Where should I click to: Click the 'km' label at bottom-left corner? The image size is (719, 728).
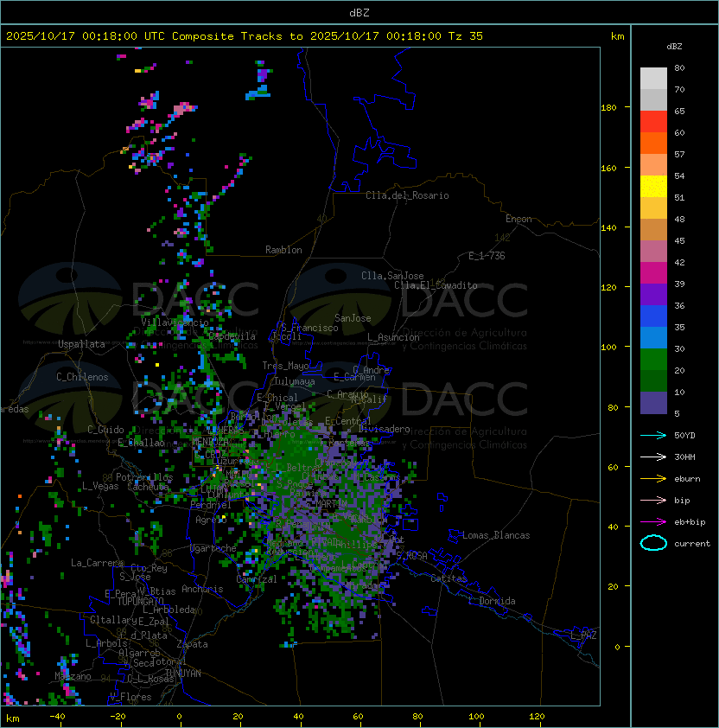tap(13, 718)
